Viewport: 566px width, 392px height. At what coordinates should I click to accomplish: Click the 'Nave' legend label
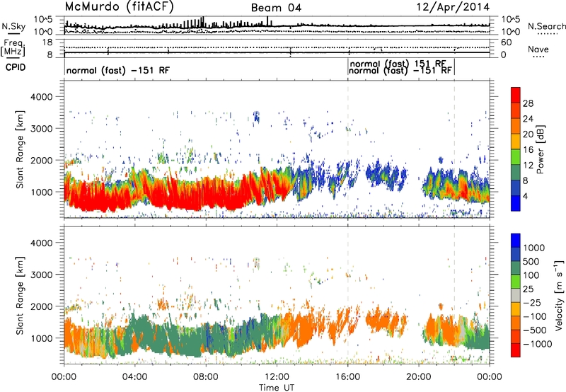(538, 49)
